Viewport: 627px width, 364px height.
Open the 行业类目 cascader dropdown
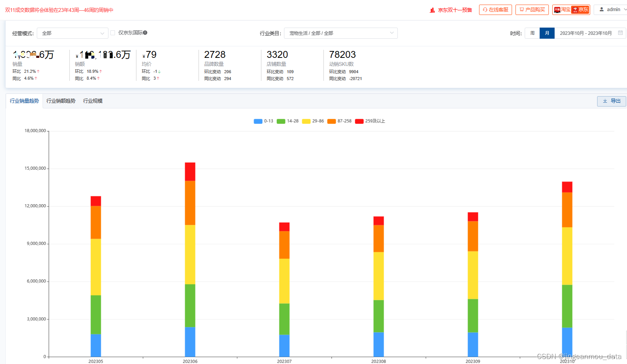[341, 33]
